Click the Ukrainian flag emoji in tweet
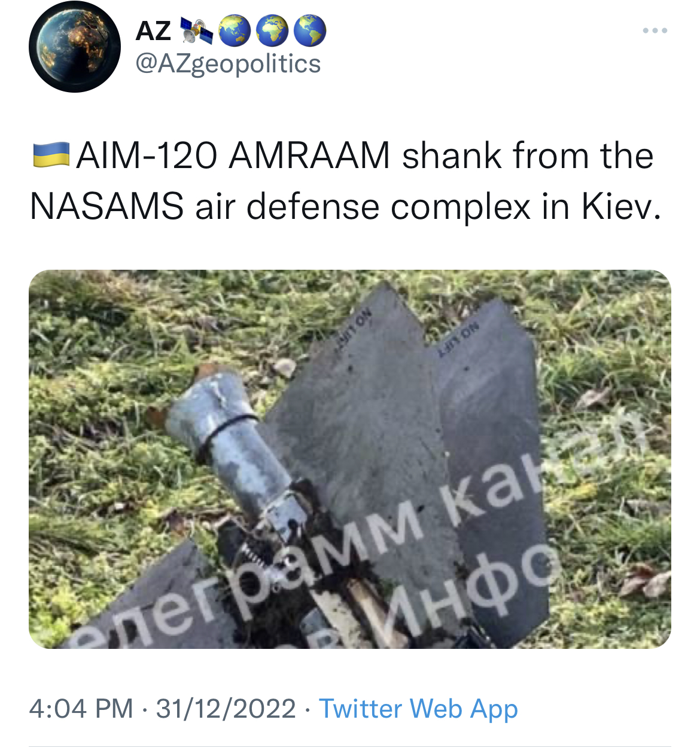 pyautogui.click(x=50, y=154)
